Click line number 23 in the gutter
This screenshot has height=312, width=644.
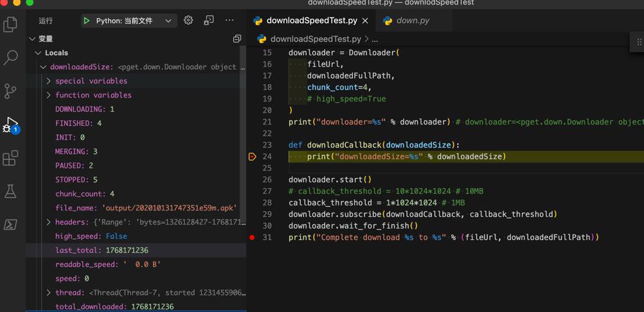pos(267,144)
